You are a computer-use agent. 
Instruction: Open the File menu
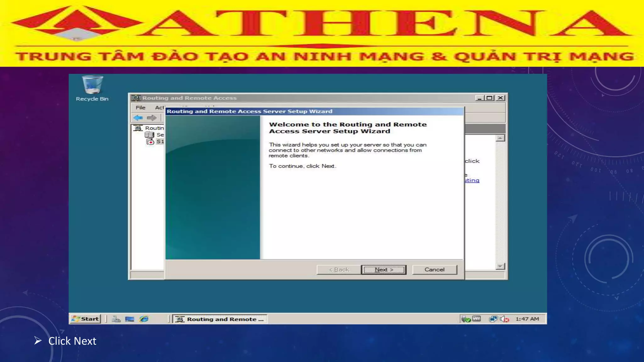tap(140, 107)
